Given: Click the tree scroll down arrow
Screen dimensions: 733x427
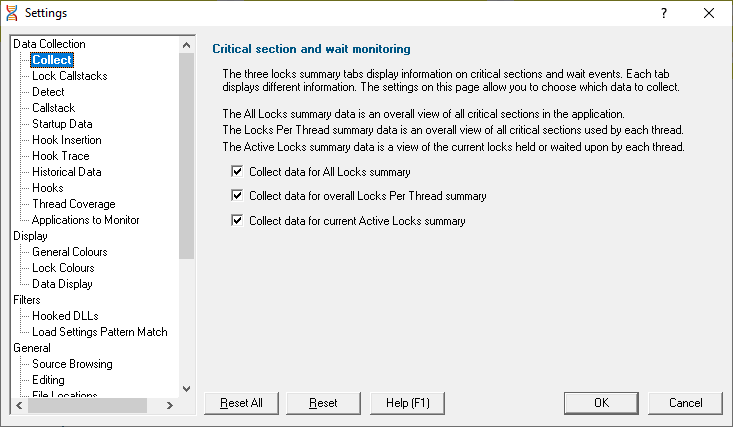Looking at the screenshot, I should [187, 389].
